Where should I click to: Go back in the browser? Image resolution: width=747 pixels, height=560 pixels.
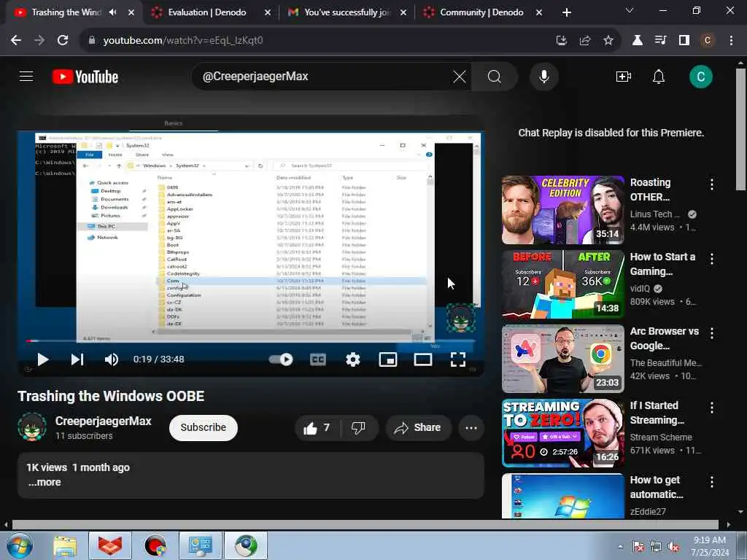coord(16,41)
